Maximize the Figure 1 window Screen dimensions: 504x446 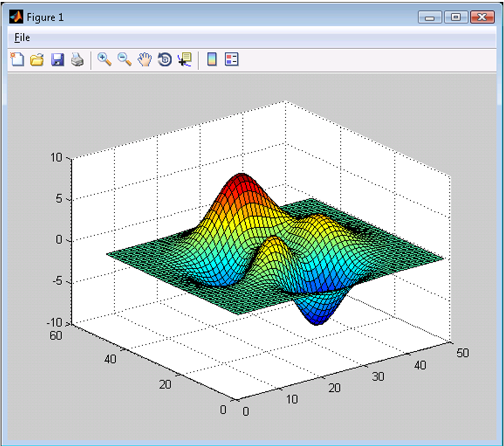(456, 17)
